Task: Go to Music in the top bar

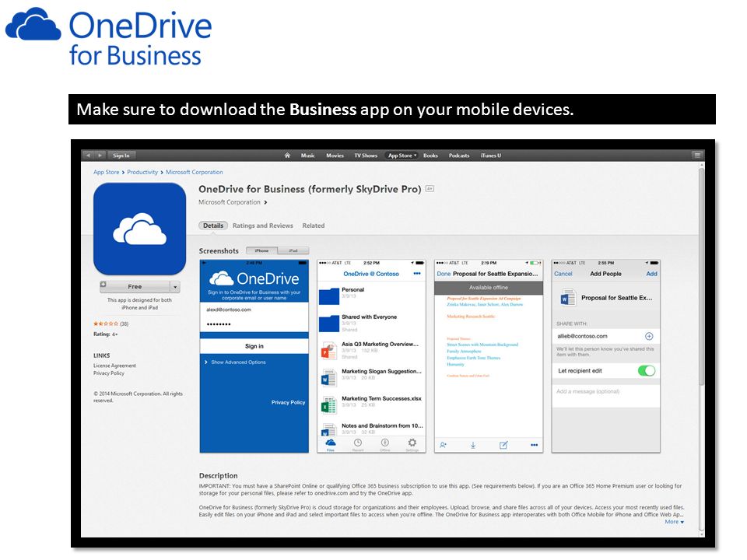Action: click(x=308, y=156)
